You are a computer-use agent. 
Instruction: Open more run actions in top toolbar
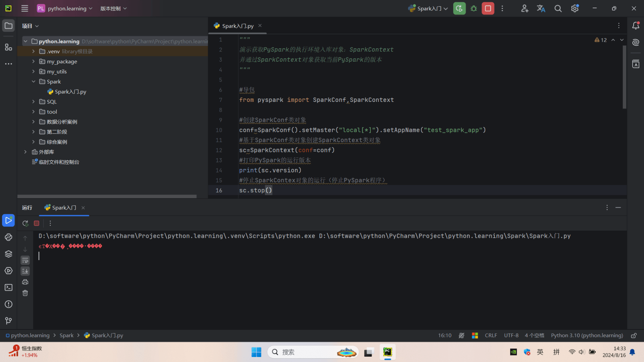click(502, 8)
